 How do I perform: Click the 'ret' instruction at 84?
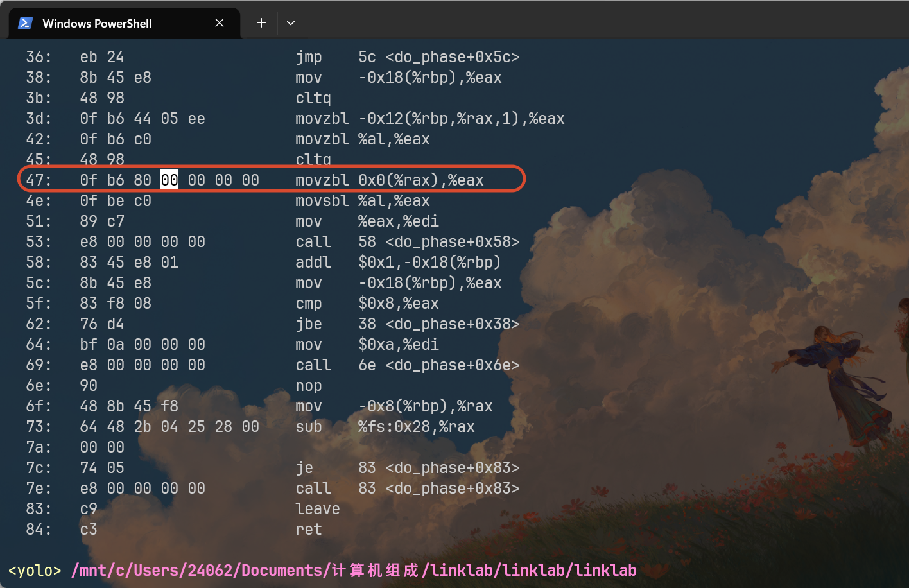tap(309, 530)
